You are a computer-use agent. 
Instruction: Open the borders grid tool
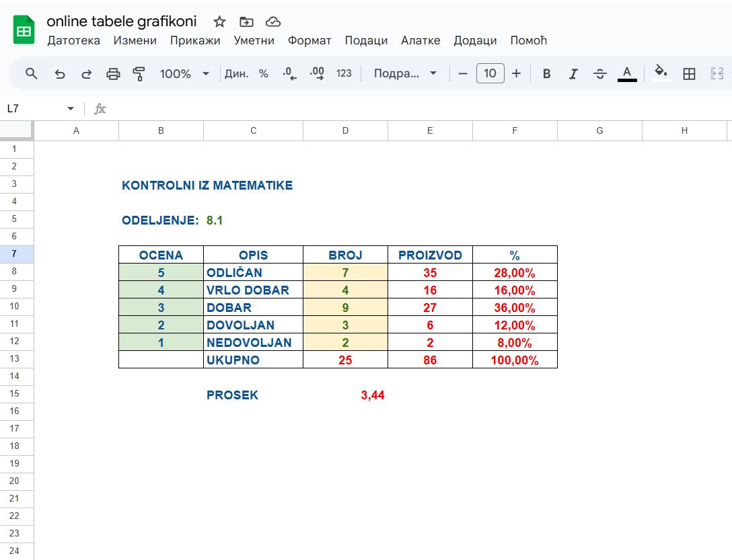tap(689, 73)
